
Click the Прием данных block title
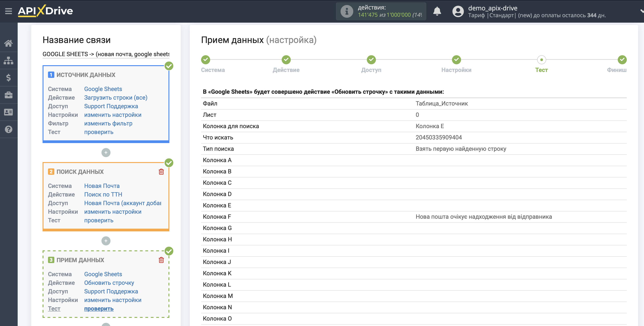point(80,260)
